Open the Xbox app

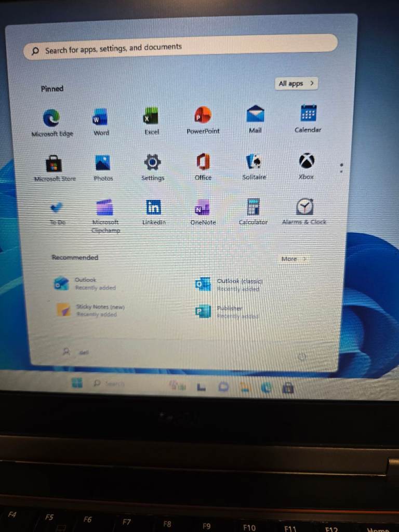pyautogui.click(x=307, y=166)
